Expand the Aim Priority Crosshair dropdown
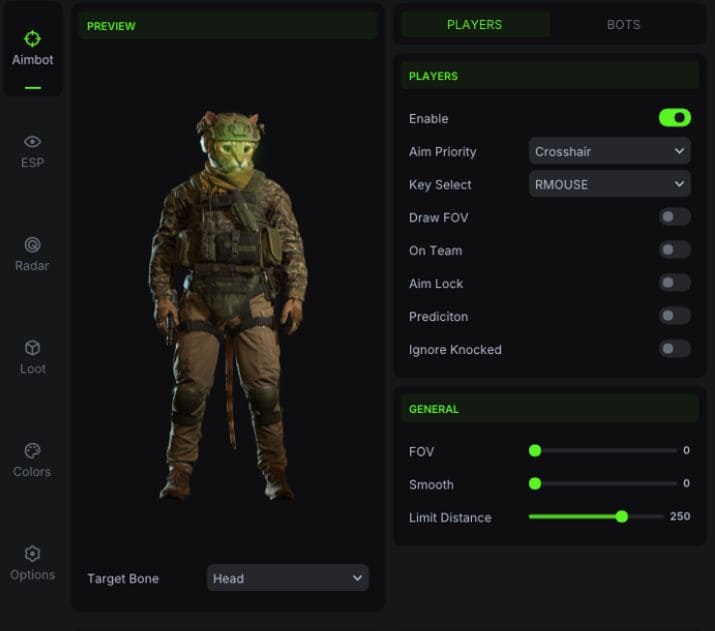 [x=609, y=152]
